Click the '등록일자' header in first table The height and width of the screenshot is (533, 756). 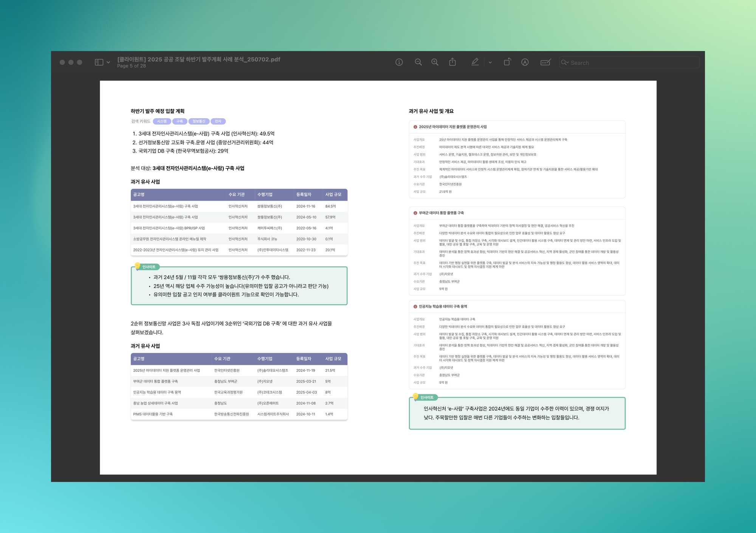pos(304,195)
